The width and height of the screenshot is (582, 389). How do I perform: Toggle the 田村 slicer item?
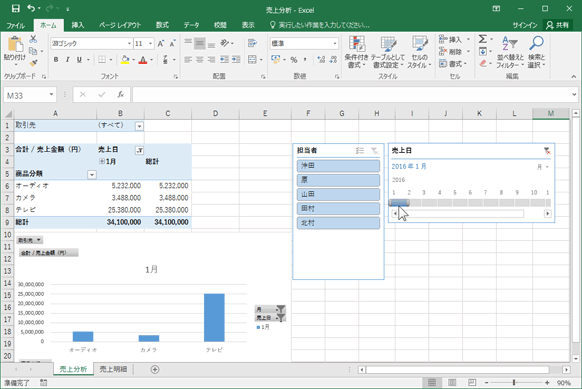tap(338, 209)
